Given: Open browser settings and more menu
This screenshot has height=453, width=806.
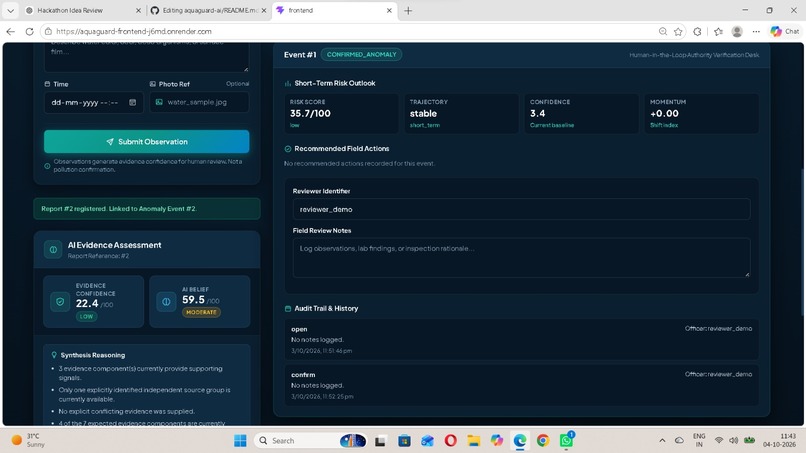Looking at the screenshot, I should (756, 31).
